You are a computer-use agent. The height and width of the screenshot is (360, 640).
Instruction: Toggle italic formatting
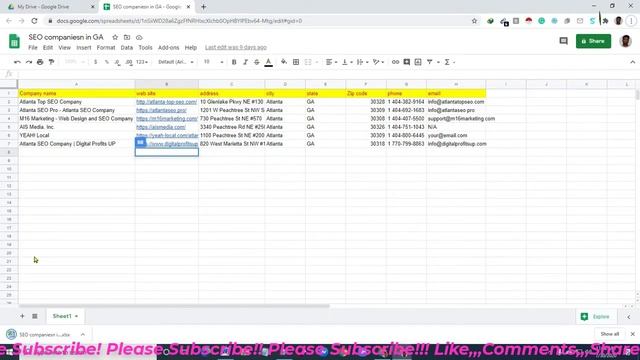coord(245,62)
